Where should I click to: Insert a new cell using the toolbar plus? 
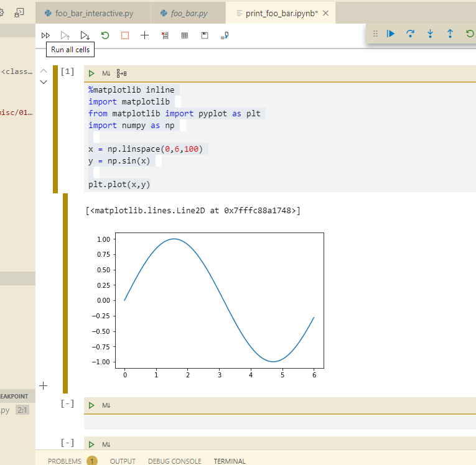145,35
